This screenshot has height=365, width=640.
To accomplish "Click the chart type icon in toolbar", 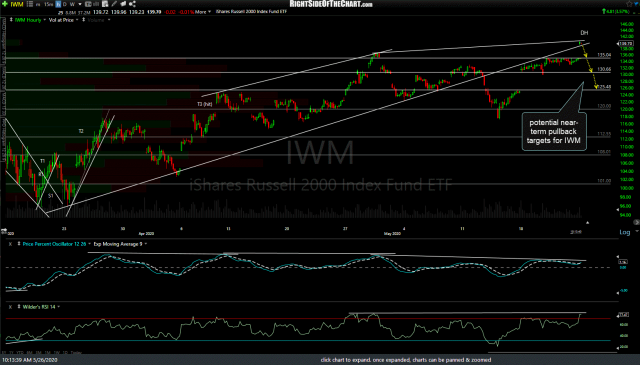I will (88, 4).
